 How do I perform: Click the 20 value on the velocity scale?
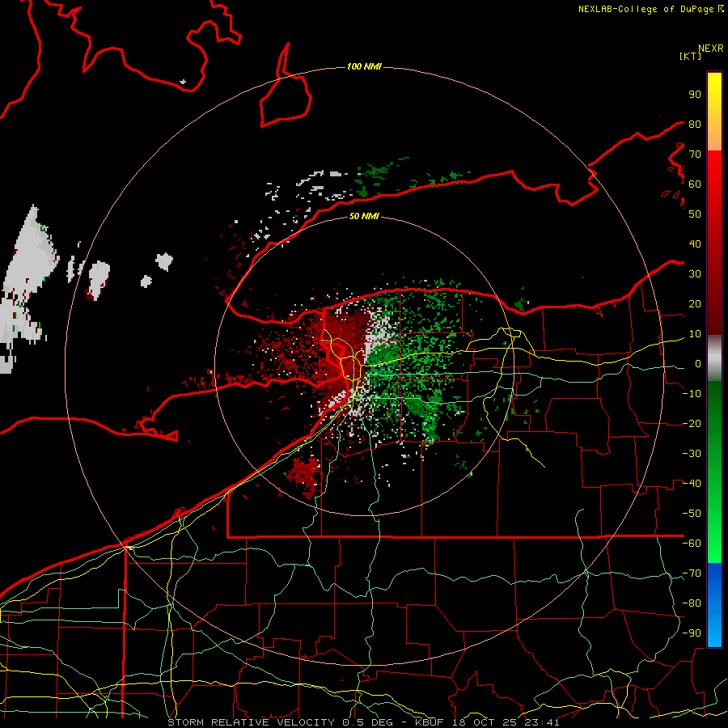pos(695,303)
